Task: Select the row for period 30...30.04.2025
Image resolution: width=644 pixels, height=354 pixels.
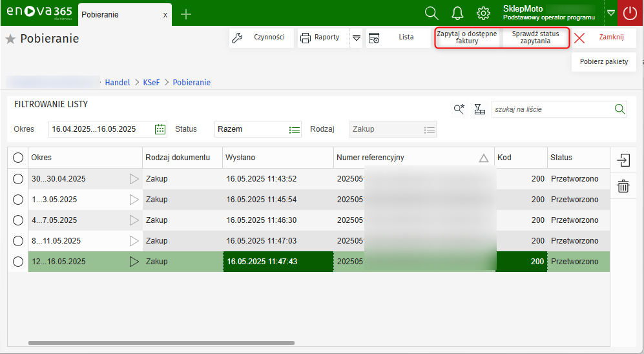Action: click(18, 179)
